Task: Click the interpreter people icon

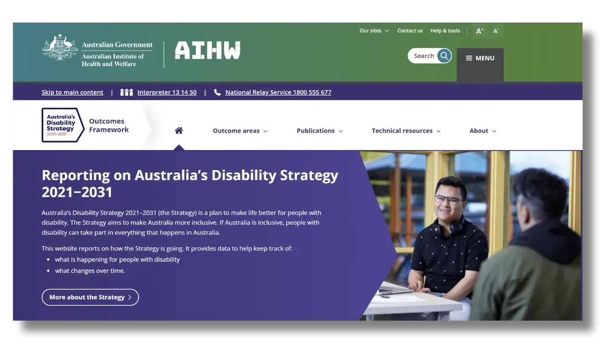Action: click(126, 92)
